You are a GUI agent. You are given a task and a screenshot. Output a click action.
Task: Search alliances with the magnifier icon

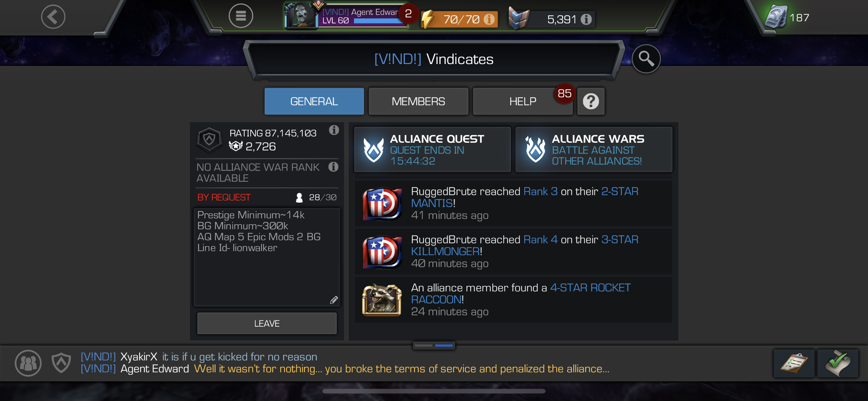pos(646,59)
